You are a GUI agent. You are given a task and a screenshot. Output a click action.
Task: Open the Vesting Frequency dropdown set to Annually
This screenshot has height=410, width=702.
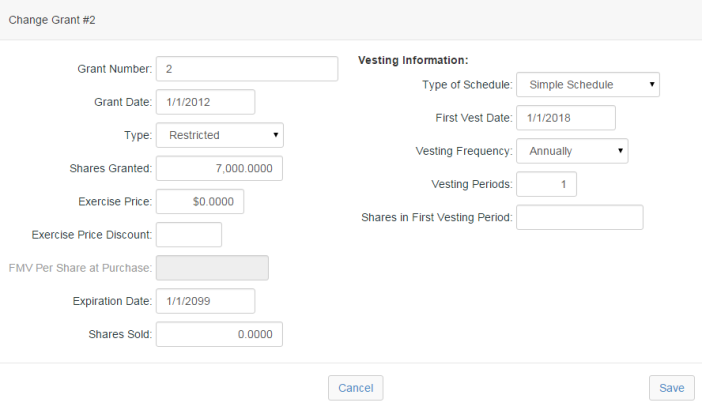(572, 151)
